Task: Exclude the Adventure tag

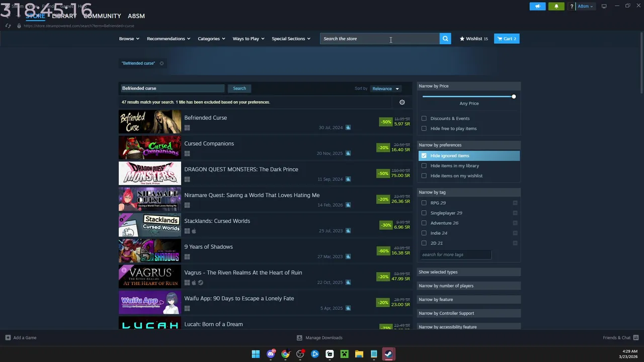Action: 515,223
